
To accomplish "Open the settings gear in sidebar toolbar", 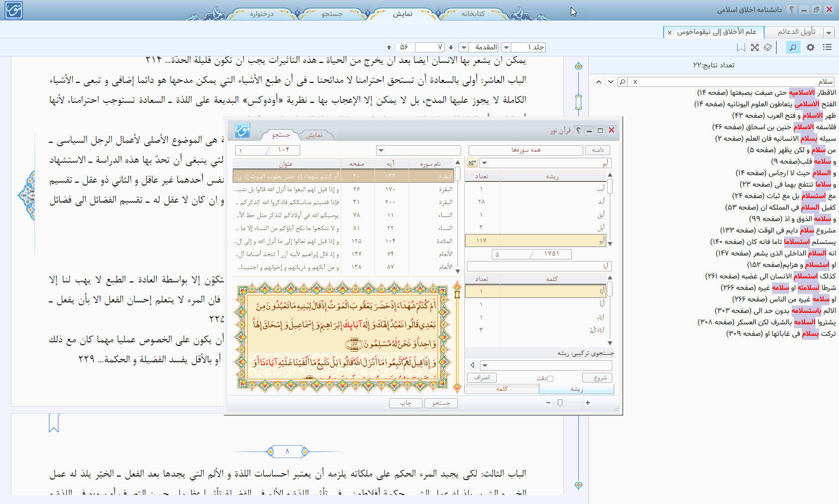I will pos(811,47).
